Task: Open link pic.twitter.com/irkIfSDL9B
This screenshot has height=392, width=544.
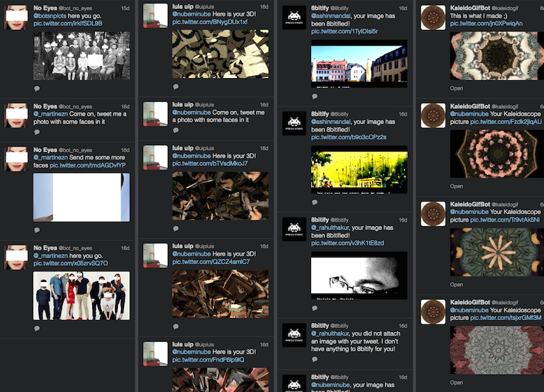Action: [68, 23]
